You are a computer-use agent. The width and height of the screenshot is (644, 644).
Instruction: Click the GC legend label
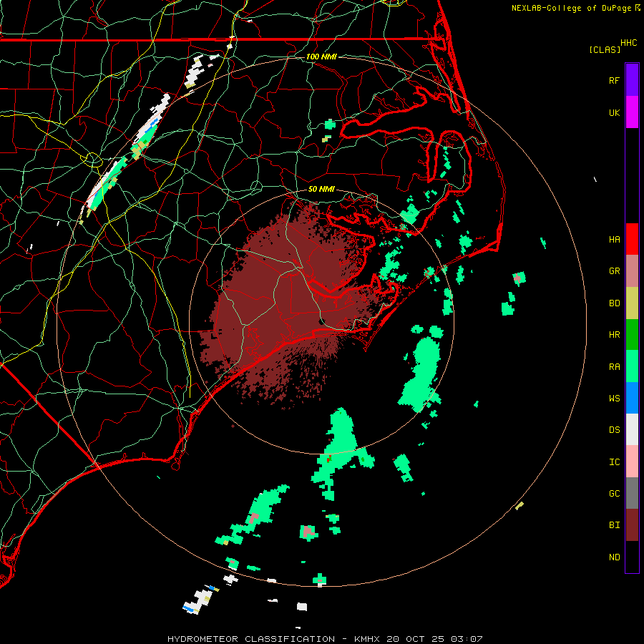point(614,494)
